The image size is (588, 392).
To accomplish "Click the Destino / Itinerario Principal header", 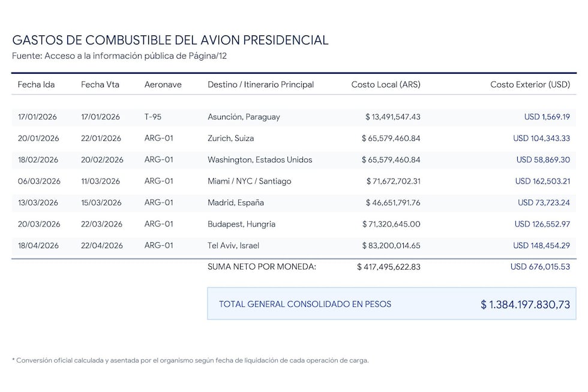I will [x=260, y=85].
